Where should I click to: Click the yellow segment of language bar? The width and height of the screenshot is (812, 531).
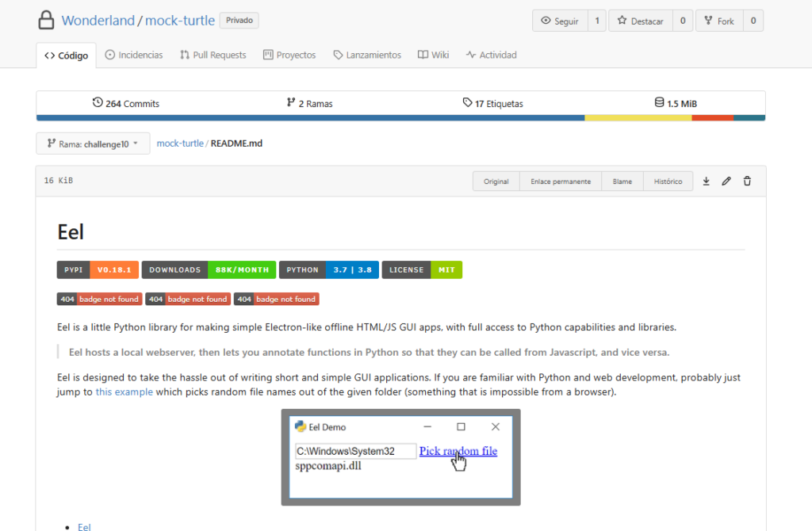(638, 118)
